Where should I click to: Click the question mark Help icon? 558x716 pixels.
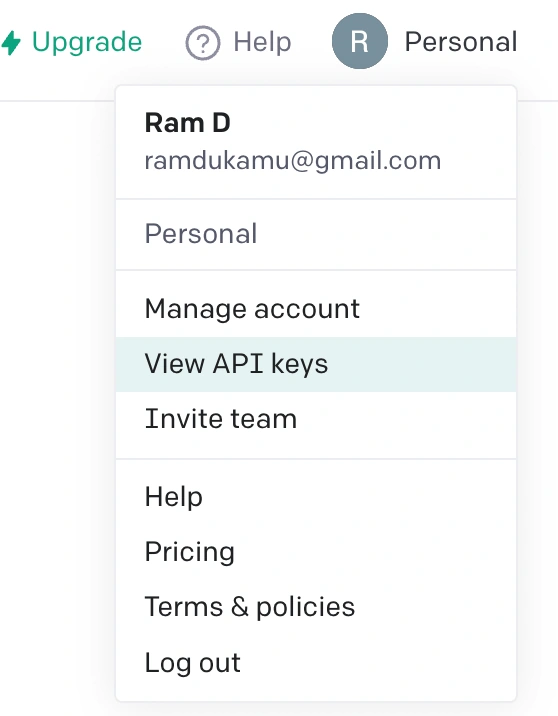203,43
